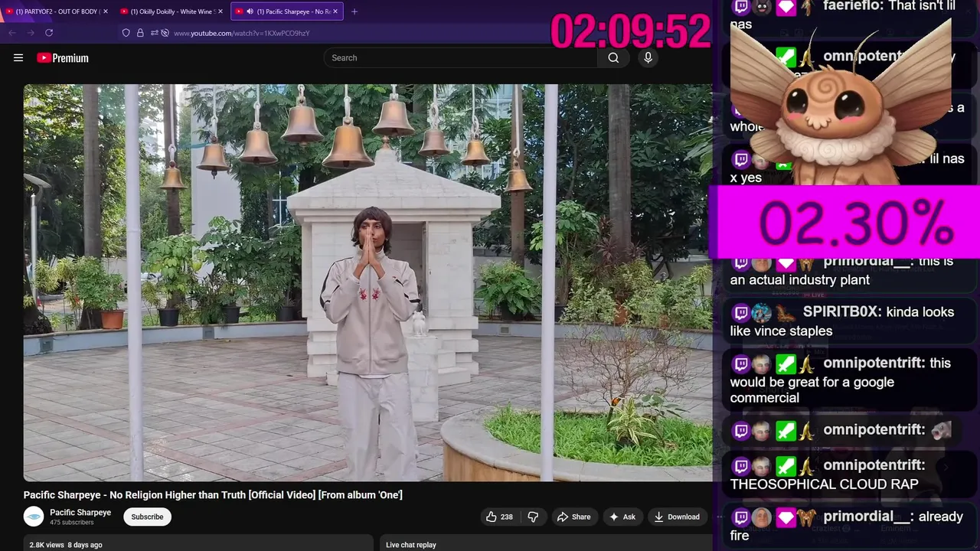Click SPIRITB0X username in chat overlay
The image size is (980, 551).
(841, 312)
